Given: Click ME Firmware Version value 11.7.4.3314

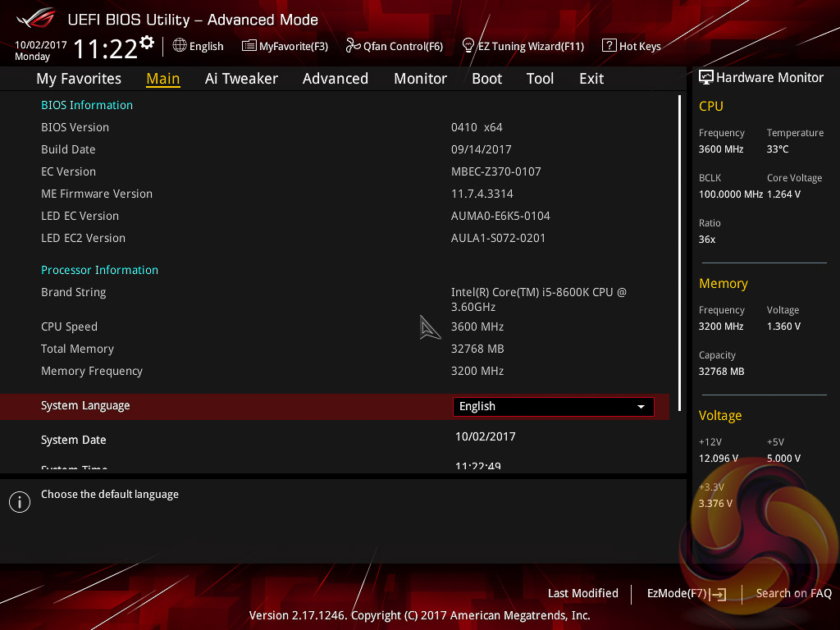Looking at the screenshot, I should click(482, 194).
